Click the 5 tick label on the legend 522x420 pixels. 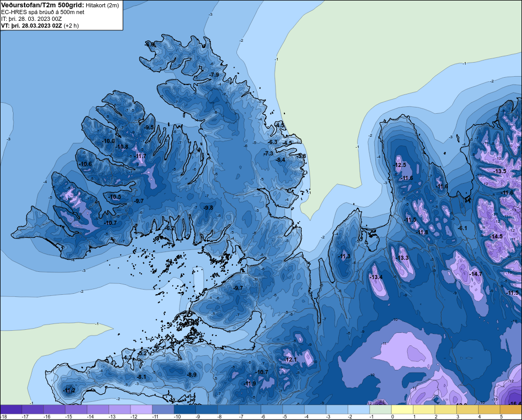(501, 417)
